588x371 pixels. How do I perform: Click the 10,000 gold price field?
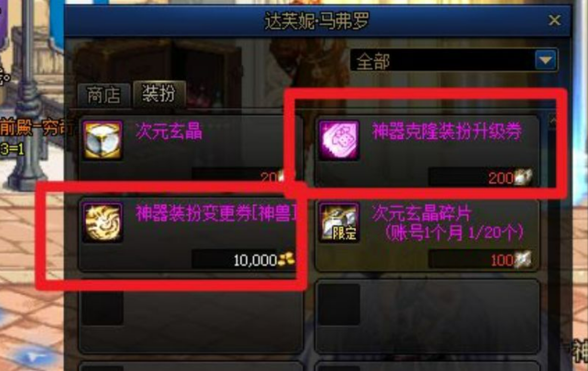244,259
